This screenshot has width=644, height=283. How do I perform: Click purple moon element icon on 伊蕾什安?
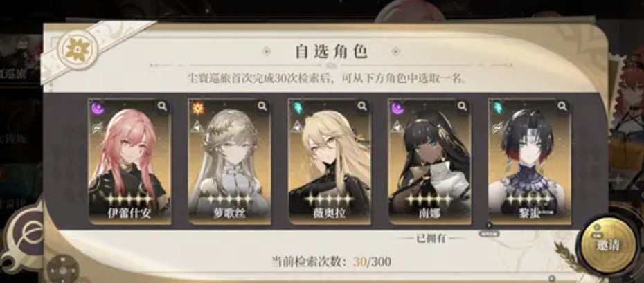tap(98, 109)
